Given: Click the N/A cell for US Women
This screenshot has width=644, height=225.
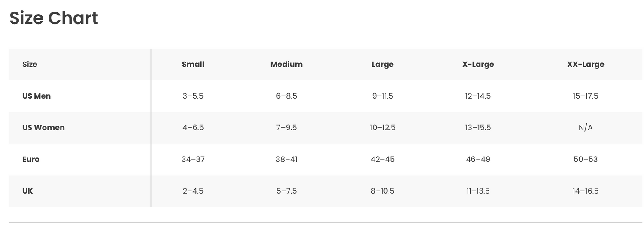Looking at the screenshot, I should 586,128.
